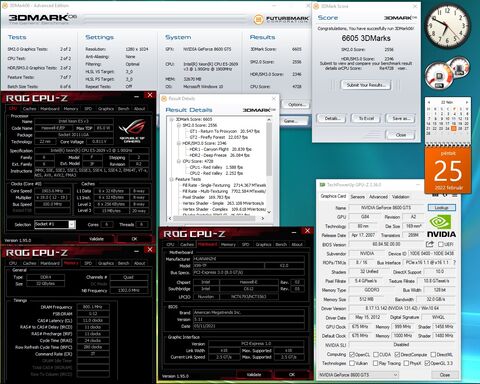Click the Options button in 3DMark06
This screenshot has height=384, width=480.
pyautogui.click(x=296, y=105)
